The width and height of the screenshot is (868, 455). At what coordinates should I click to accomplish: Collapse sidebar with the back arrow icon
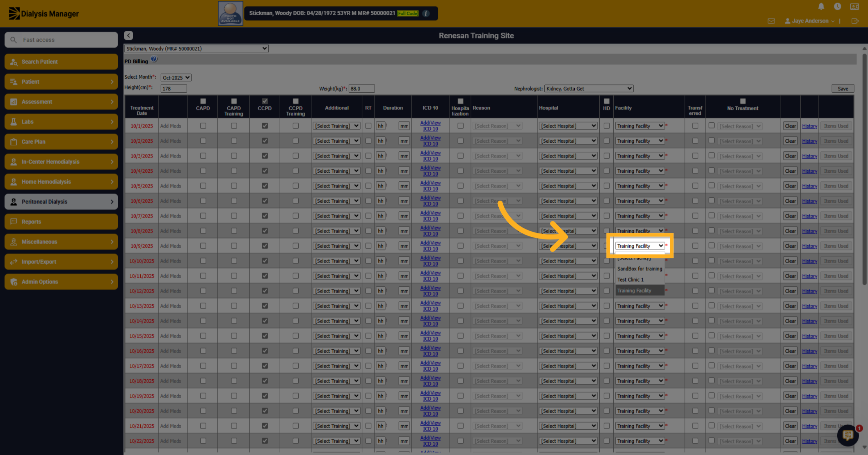(x=128, y=35)
